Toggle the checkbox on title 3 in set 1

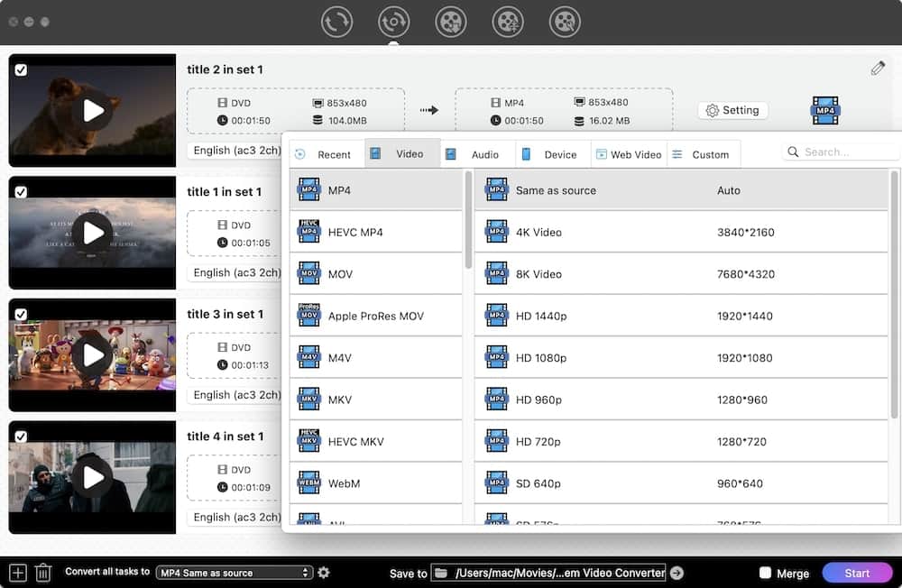tap(21, 314)
